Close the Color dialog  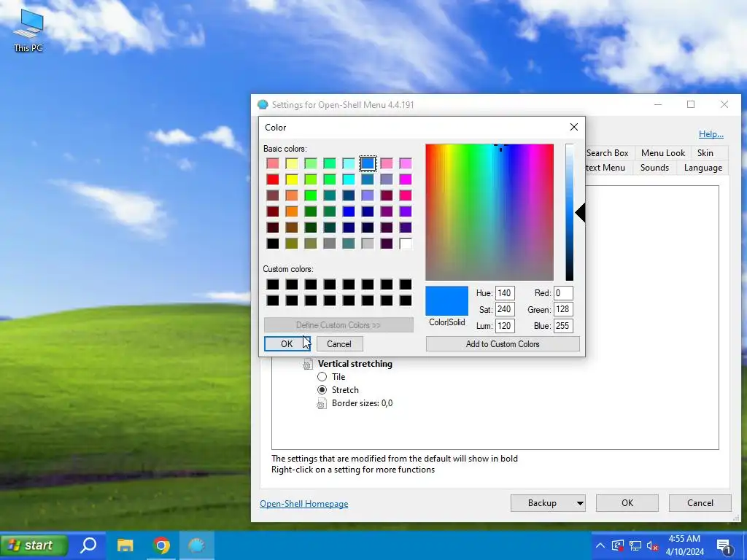(x=574, y=127)
